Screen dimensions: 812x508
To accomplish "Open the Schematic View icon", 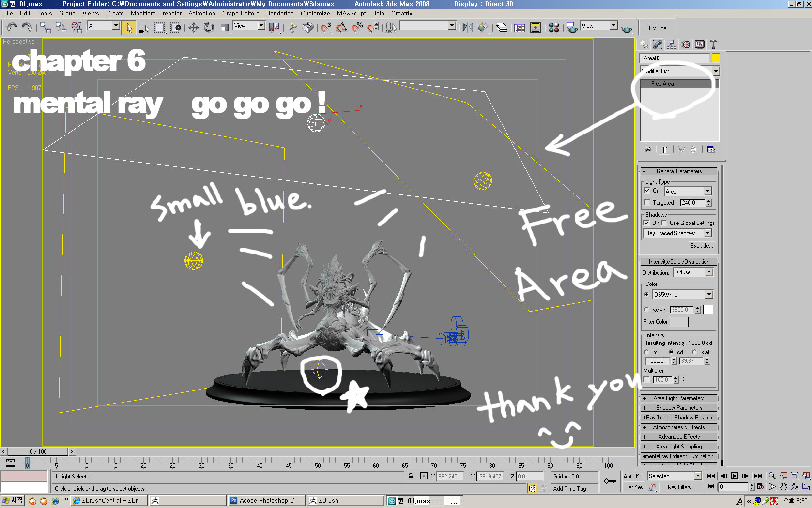I will (x=536, y=28).
